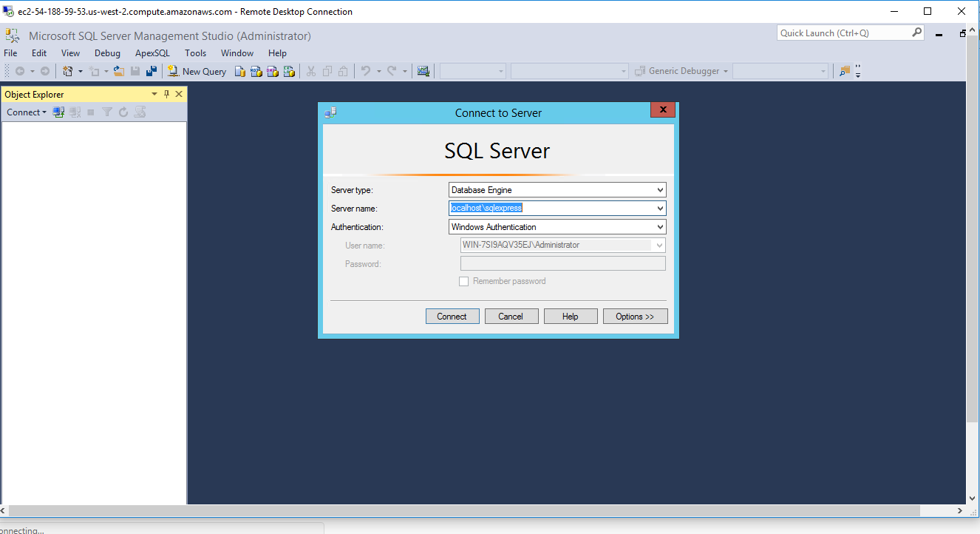980x534 pixels.
Task: Open the Server name dropdown
Action: 659,208
